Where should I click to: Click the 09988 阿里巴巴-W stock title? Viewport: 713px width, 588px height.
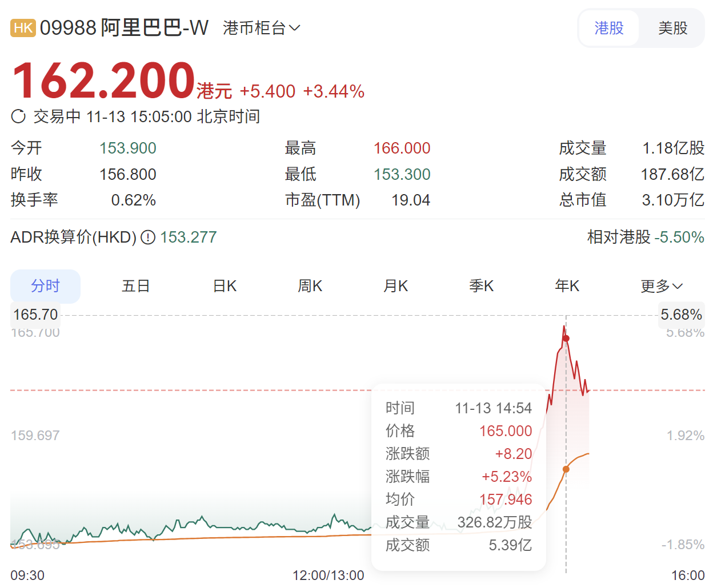(x=124, y=28)
